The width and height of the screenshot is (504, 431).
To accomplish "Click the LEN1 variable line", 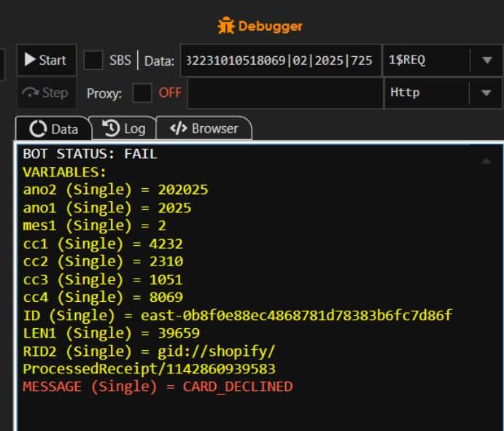I will click(x=111, y=333).
